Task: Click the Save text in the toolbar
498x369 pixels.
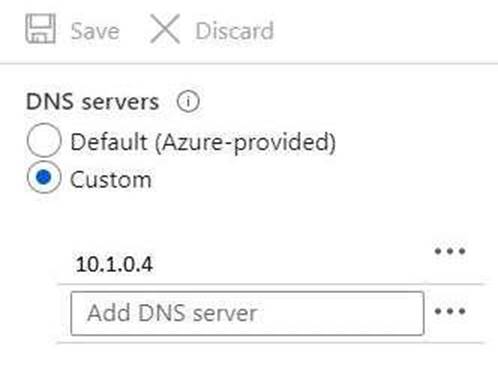Action: pyautogui.click(x=95, y=31)
